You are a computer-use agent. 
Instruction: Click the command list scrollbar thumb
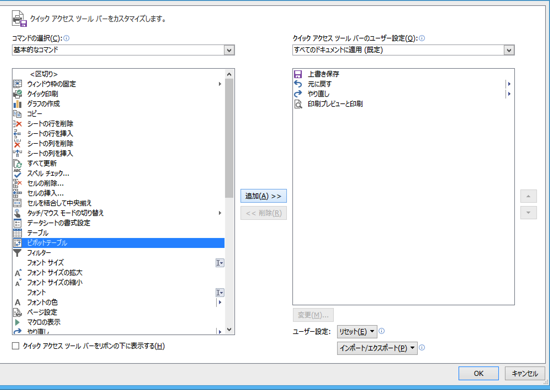(229, 138)
